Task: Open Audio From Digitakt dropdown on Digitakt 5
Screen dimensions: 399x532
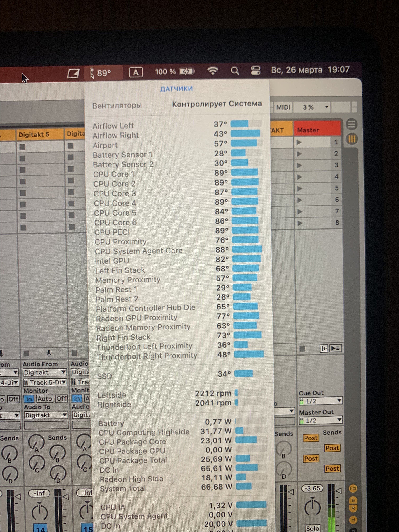Action: tap(45, 372)
